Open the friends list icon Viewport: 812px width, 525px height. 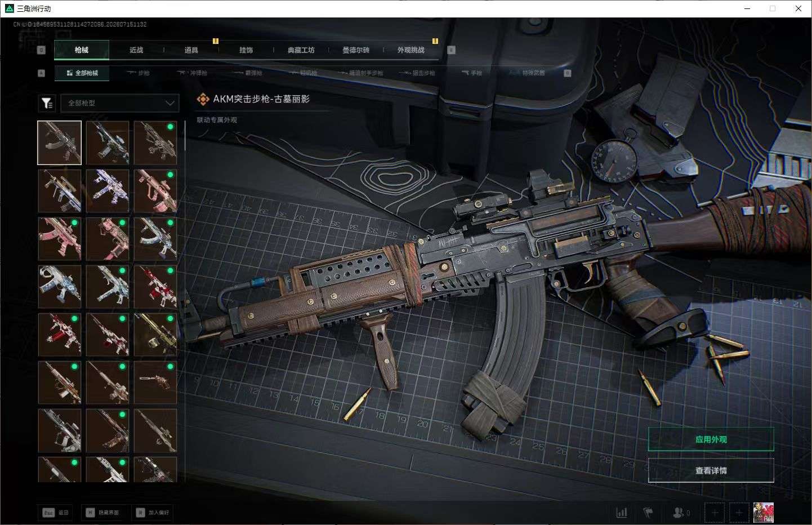click(x=681, y=513)
